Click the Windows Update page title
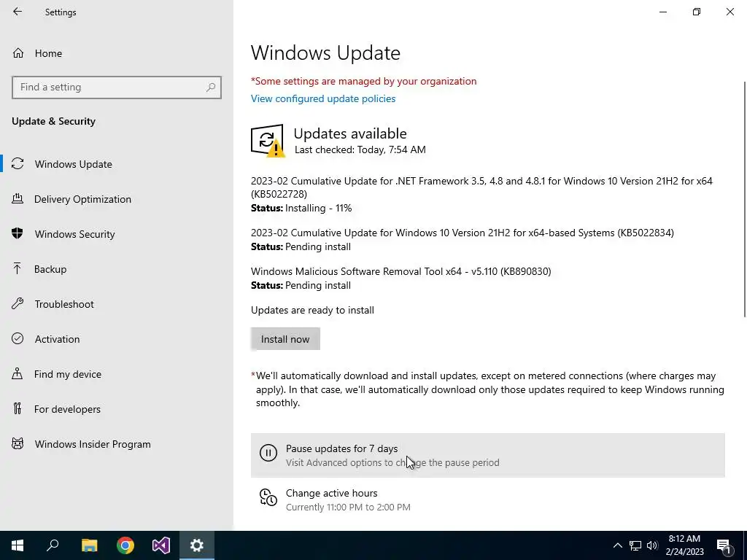Viewport: 747px width, 560px height. coord(325,52)
